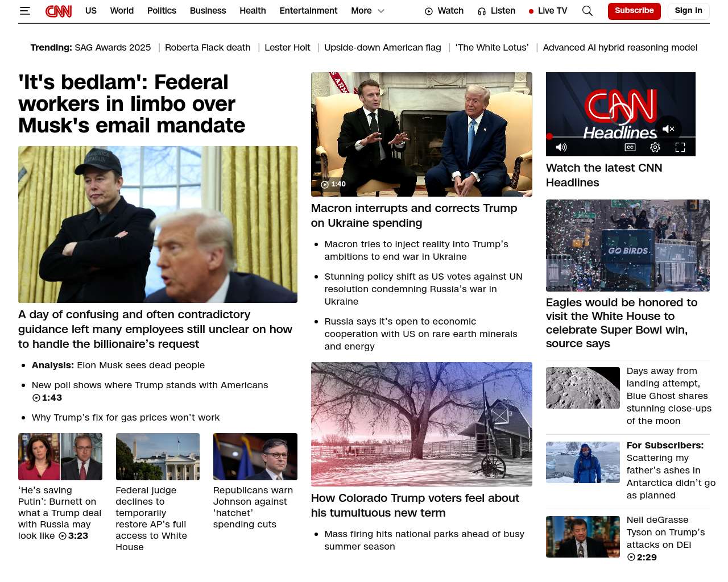Image resolution: width=728 pixels, height=582 pixels.
Task: Click the Neil deGrasse Tyson thumbnail
Action: point(583,537)
